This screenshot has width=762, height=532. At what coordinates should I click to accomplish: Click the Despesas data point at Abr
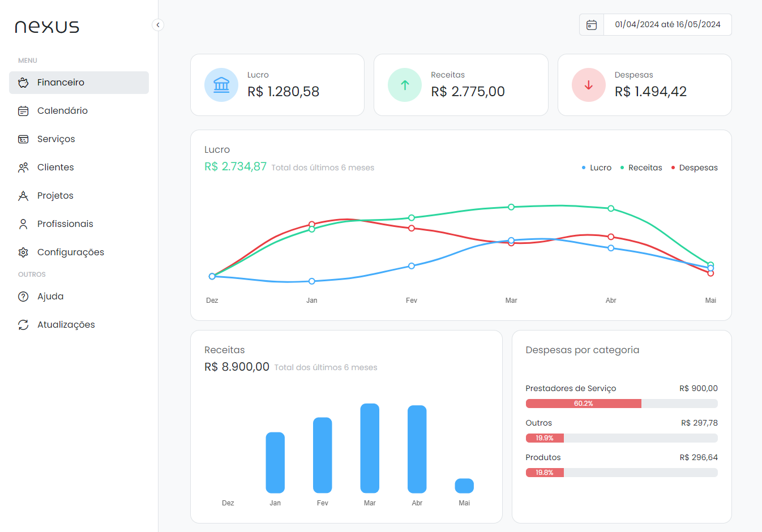click(611, 237)
